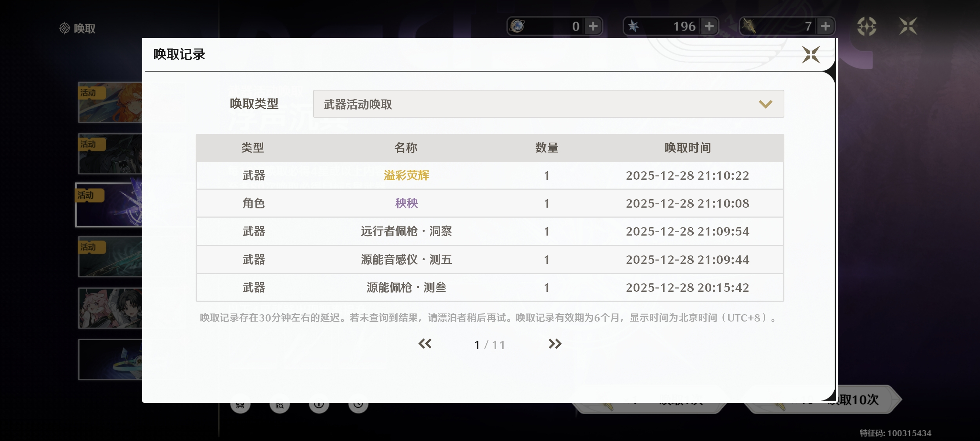Select the highlighted weapon 活动 banner
Image resolution: width=980 pixels, height=441 pixels.
click(110, 205)
